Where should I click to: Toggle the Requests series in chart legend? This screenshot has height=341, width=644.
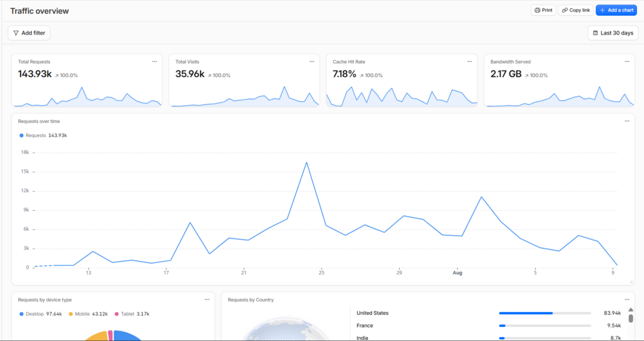tap(43, 135)
